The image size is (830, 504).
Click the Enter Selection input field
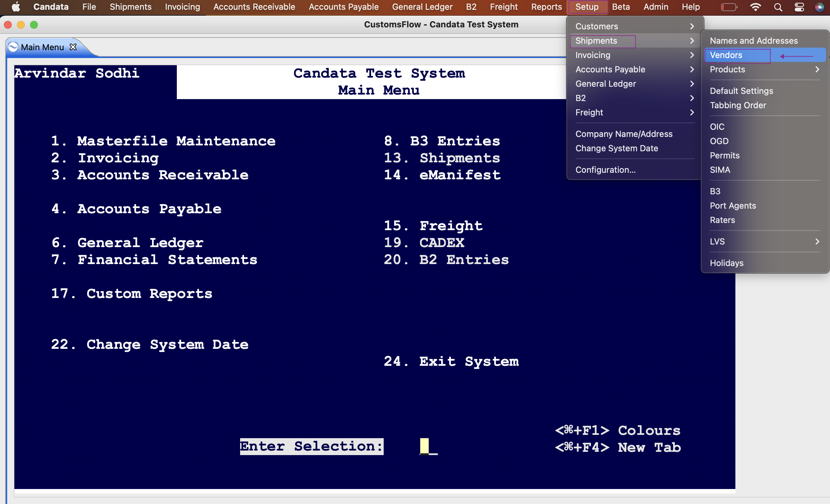click(428, 446)
